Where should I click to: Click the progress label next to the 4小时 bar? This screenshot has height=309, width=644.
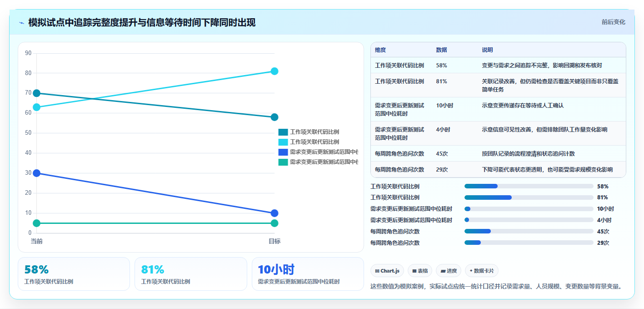[x=411, y=220]
